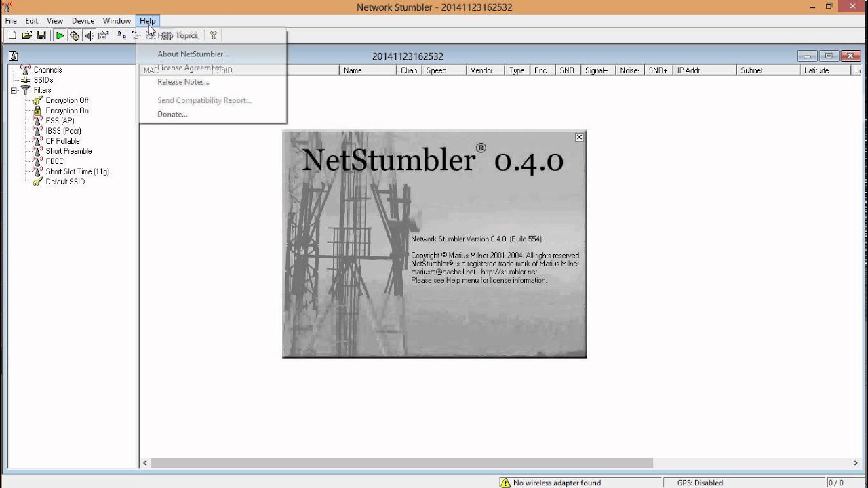868x488 pixels.
Task: Choose the IBSS (Peer) filter
Action: [x=63, y=131]
